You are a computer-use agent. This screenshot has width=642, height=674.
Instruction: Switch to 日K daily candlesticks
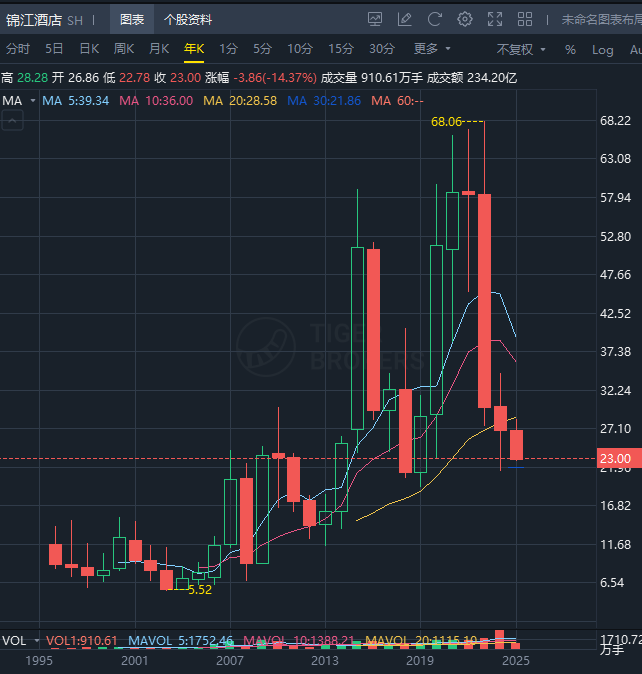coord(89,49)
